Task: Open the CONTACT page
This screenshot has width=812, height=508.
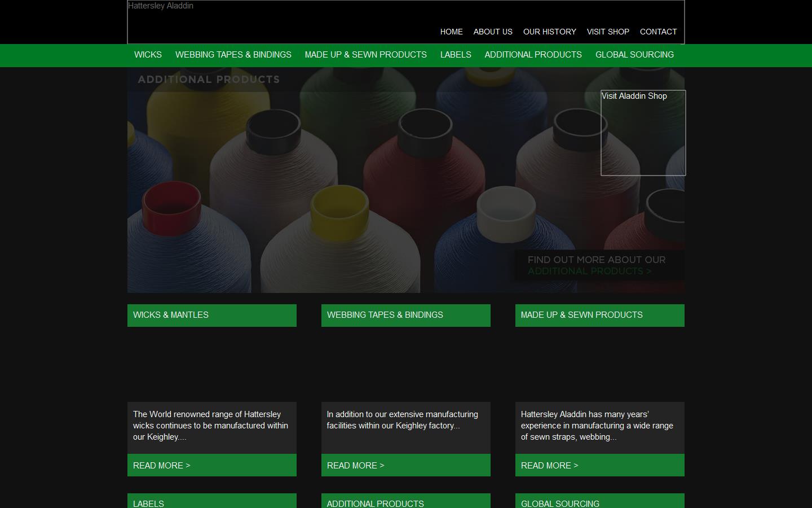Action: (658, 32)
